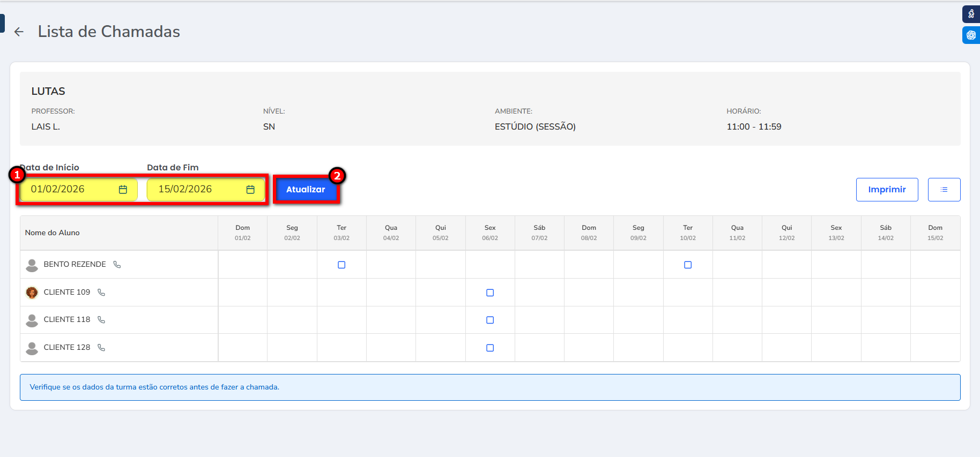Click the Data de Início date field text
This screenshot has width=980, height=457.
[58, 189]
